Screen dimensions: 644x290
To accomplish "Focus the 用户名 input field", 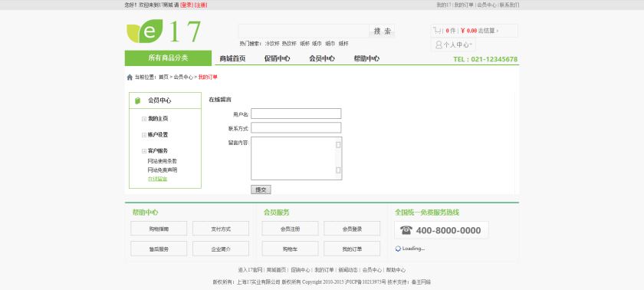I will tap(296, 114).
